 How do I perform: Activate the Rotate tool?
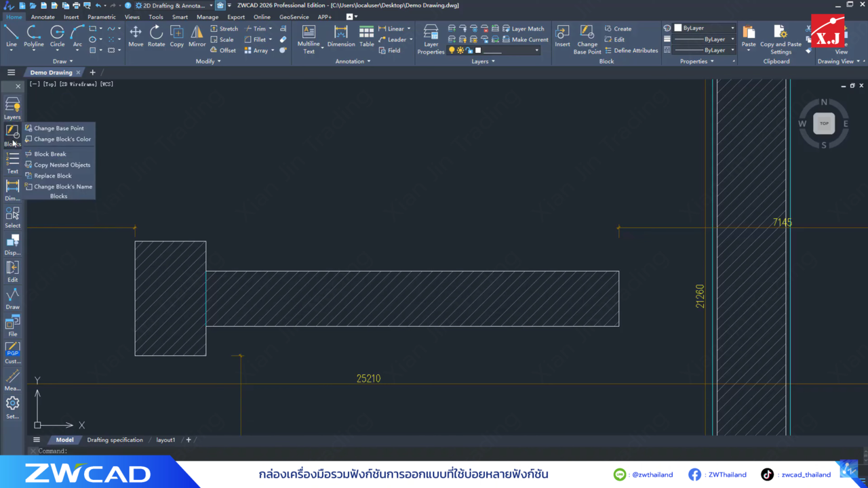(156, 36)
